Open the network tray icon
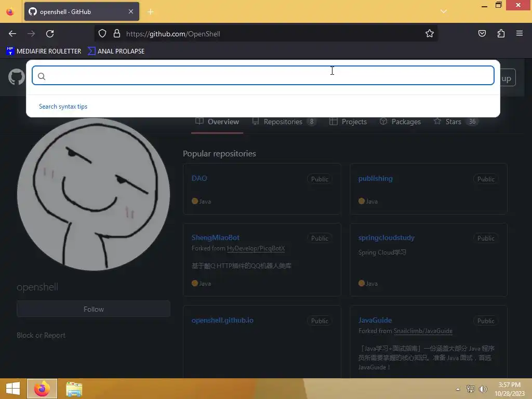The height and width of the screenshot is (399, 532). pyautogui.click(x=471, y=389)
